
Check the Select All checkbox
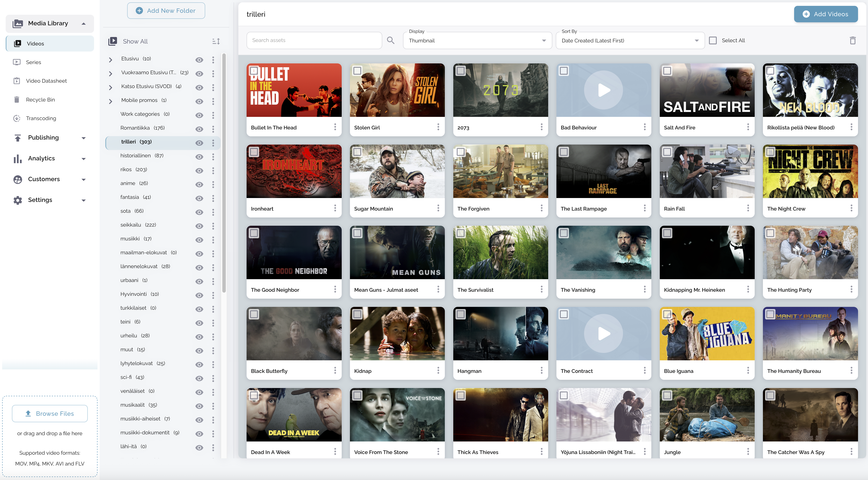click(x=713, y=40)
